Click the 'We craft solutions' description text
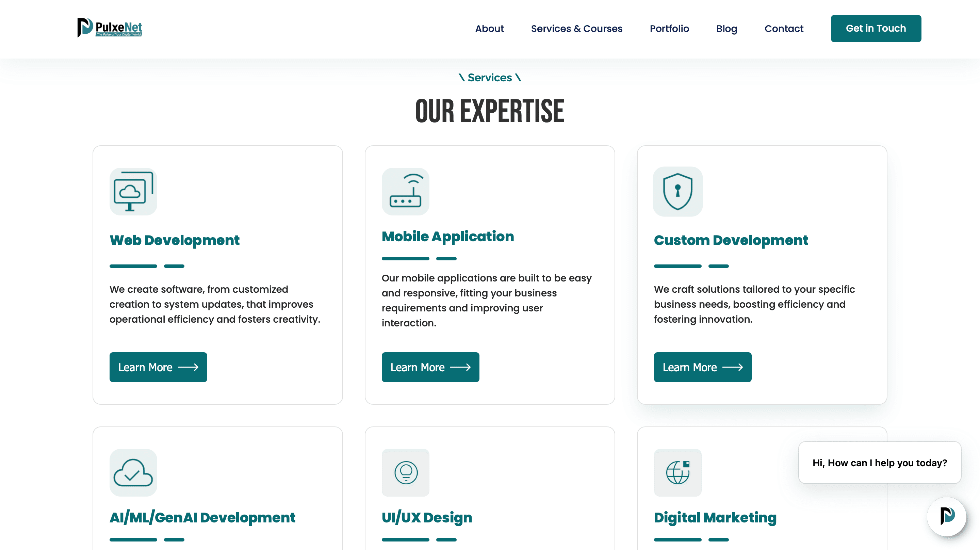 point(754,304)
